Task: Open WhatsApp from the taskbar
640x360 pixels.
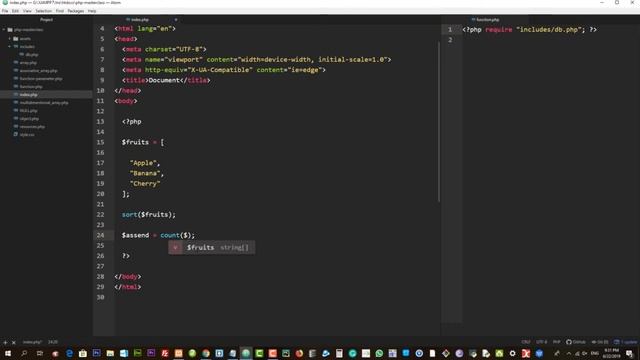Action: [x=379, y=353]
